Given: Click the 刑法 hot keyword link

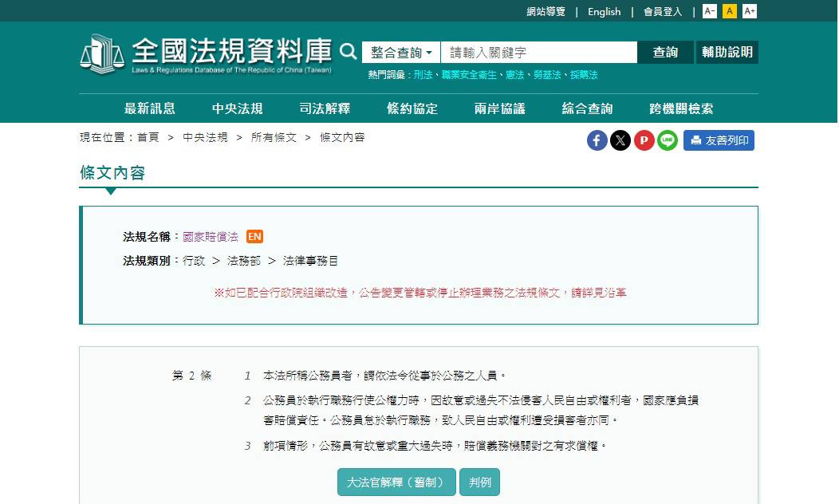Looking at the screenshot, I should [x=423, y=75].
